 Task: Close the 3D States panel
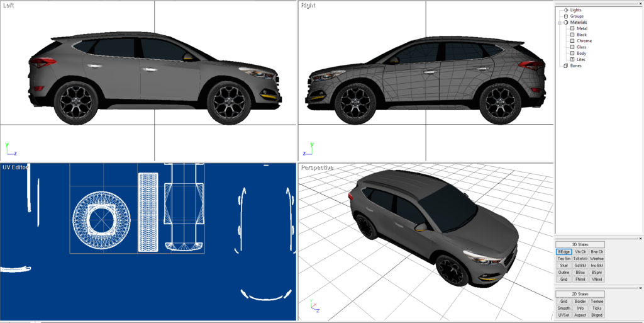click(640, 239)
